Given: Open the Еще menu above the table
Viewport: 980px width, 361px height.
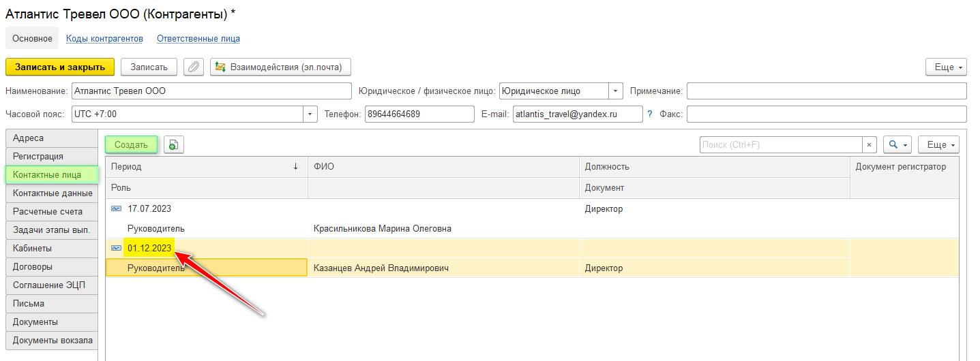Looking at the screenshot, I should [x=938, y=144].
